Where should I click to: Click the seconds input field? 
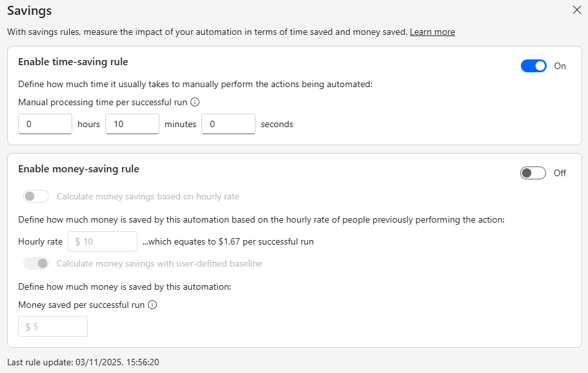tap(228, 124)
